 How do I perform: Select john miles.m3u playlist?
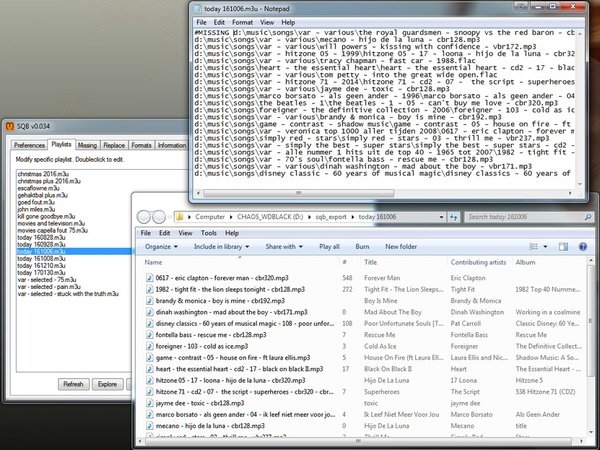coord(36,209)
